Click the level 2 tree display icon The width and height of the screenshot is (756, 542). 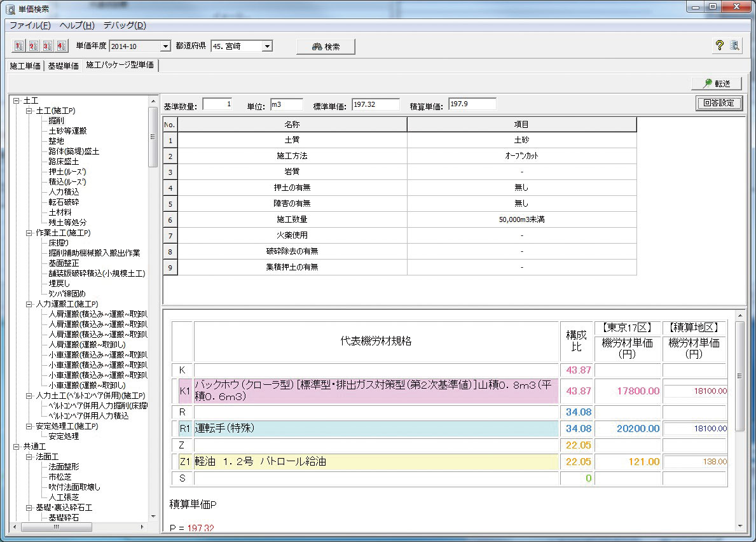tap(33, 46)
